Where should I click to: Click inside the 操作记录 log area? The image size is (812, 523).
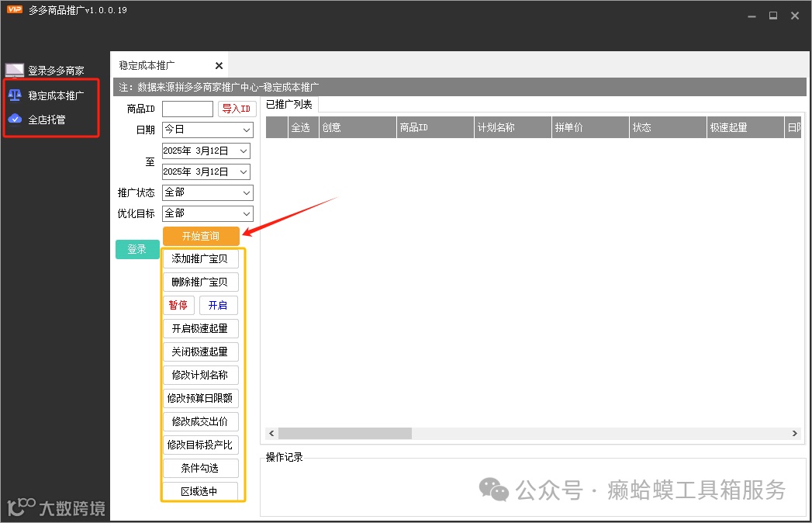pyautogui.click(x=534, y=487)
